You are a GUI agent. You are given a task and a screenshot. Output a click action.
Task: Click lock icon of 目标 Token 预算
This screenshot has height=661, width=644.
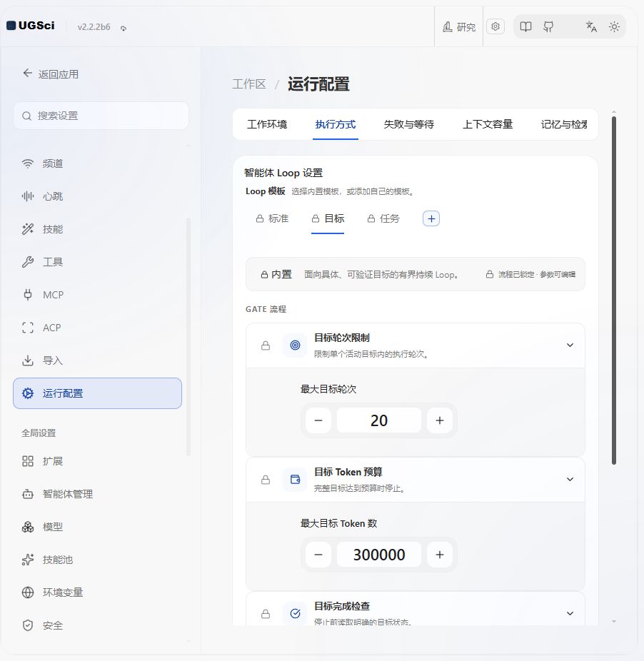(266, 480)
